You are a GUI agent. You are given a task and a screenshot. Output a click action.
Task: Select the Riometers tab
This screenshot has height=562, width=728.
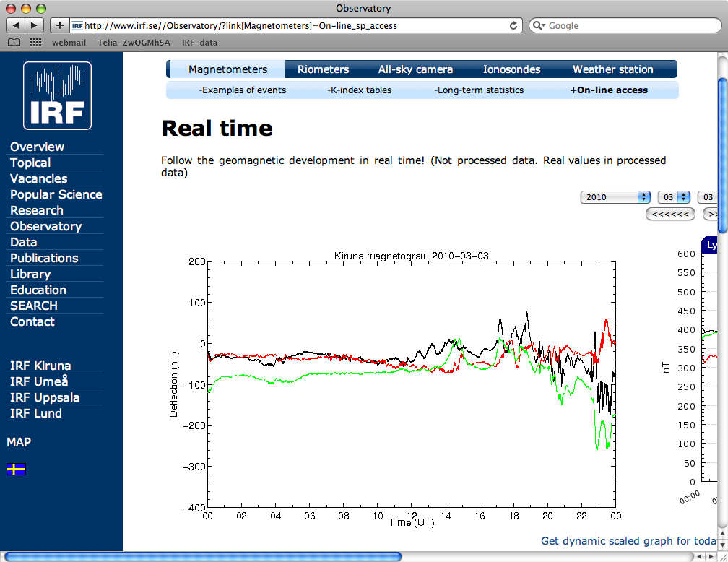(323, 69)
